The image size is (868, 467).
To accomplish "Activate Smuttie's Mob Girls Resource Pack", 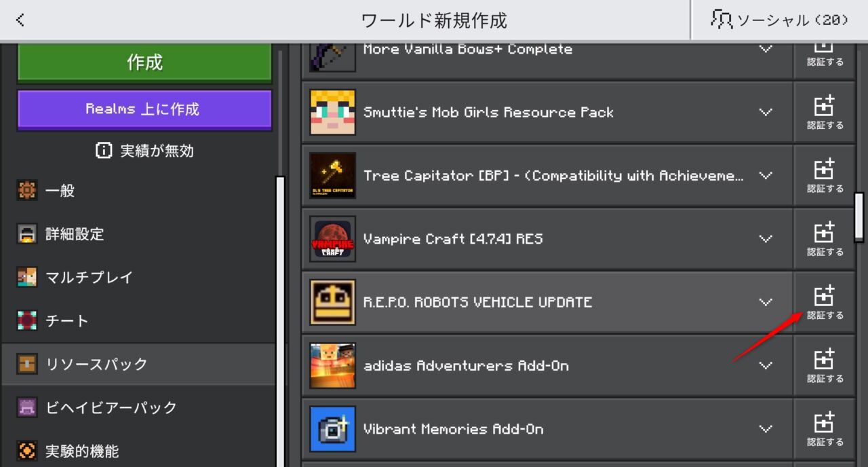I will pos(825,112).
